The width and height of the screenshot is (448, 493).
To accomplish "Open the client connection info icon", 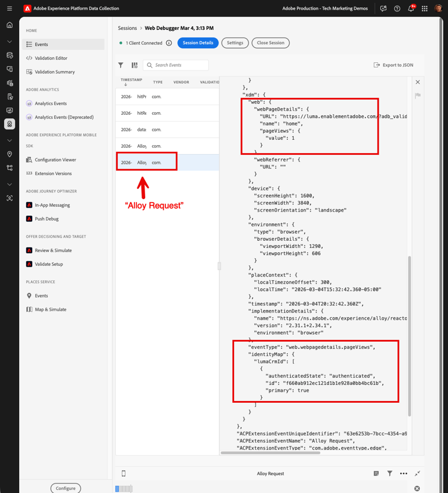I will point(169,43).
